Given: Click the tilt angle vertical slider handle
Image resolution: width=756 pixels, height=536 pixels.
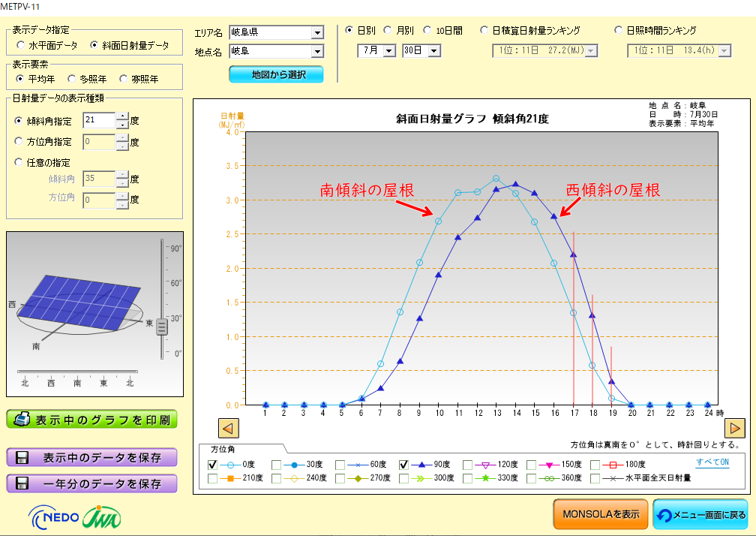Looking at the screenshot, I should [162, 327].
